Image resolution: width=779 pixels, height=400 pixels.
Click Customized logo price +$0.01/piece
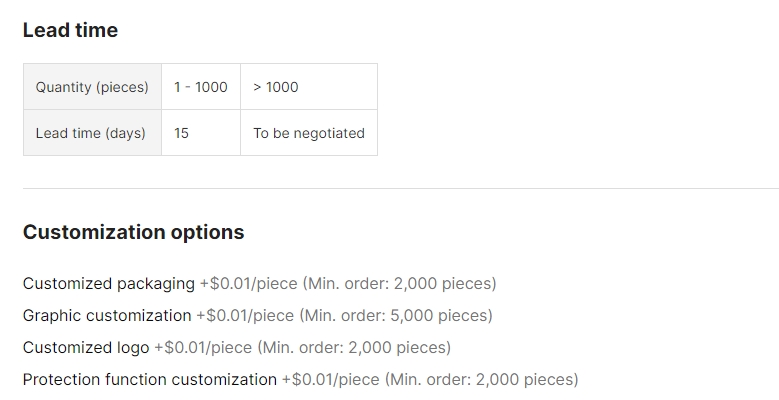coord(203,347)
